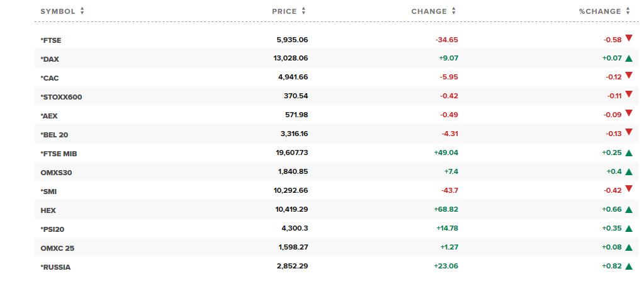
Task: Click red down arrow in *CAC row
Action: 628,75
